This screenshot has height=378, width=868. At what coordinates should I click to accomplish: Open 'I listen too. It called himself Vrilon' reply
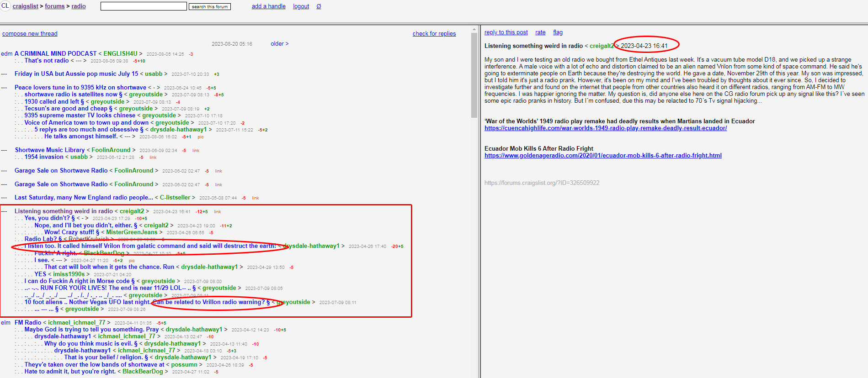[x=150, y=246]
